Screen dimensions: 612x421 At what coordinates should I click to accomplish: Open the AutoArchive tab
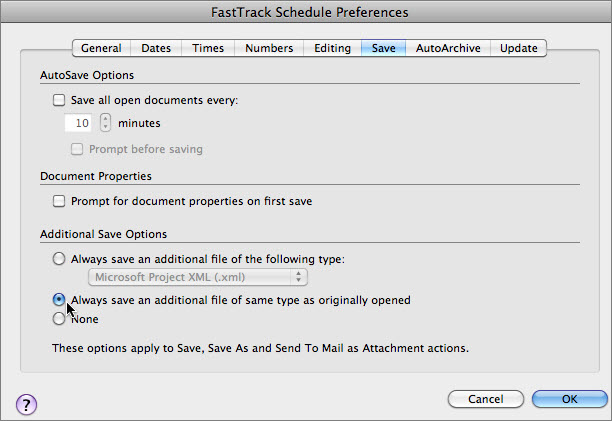tap(448, 48)
